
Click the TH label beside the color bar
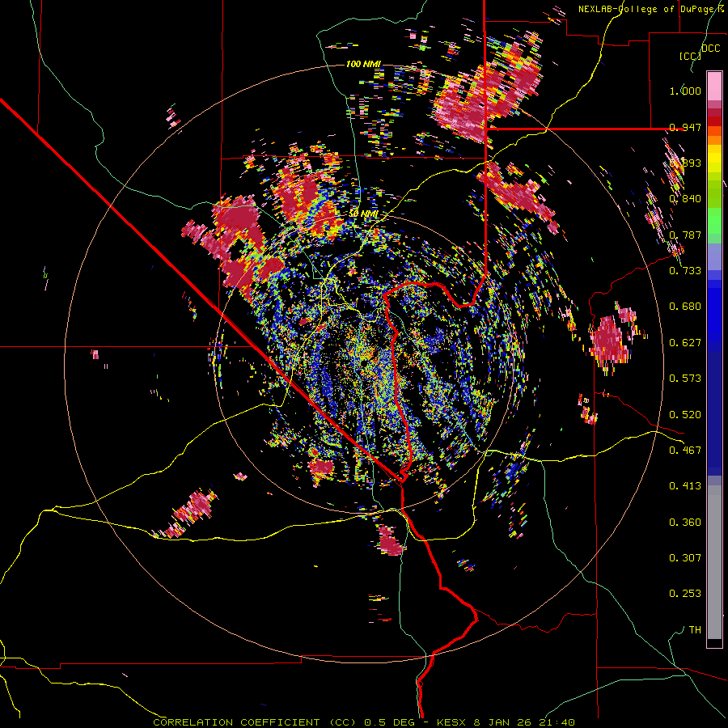click(695, 630)
